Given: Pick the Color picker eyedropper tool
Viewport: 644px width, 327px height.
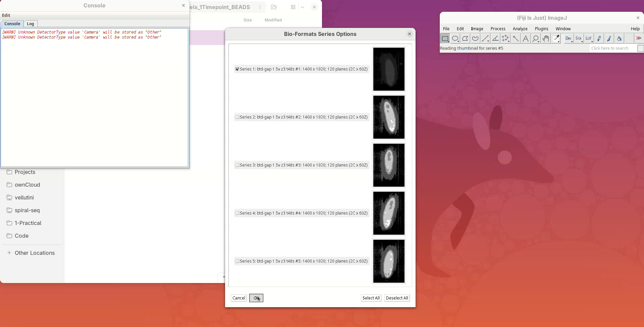Looking at the screenshot, I should pos(556,39).
